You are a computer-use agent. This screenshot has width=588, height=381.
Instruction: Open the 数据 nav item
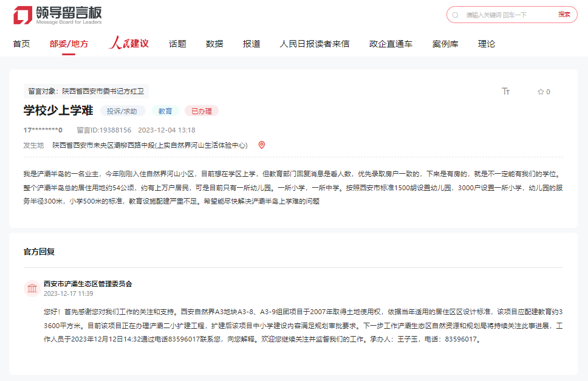pyautogui.click(x=214, y=44)
